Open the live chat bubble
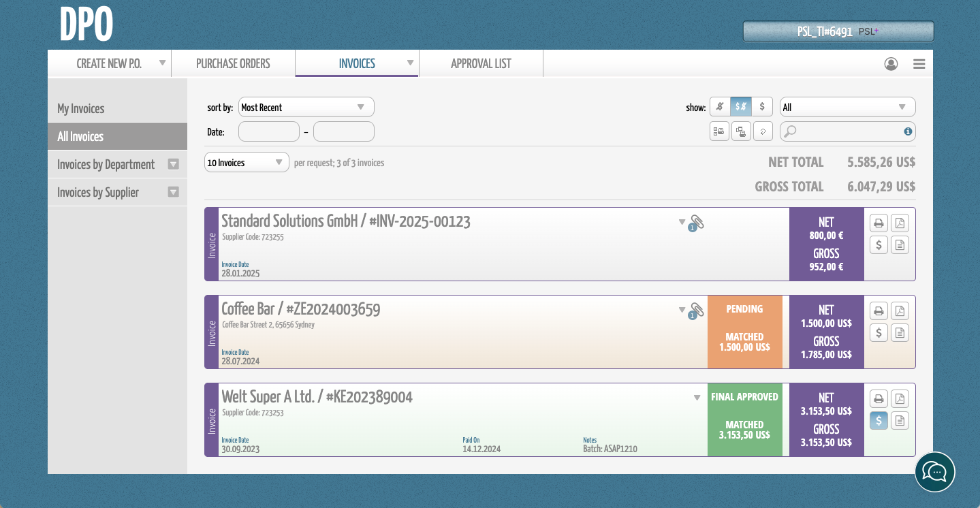This screenshot has height=508, width=980. point(935,472)
